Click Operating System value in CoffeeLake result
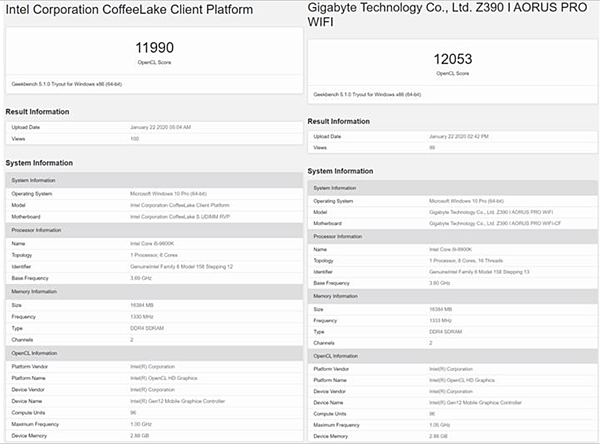 [x=168, y=194]
